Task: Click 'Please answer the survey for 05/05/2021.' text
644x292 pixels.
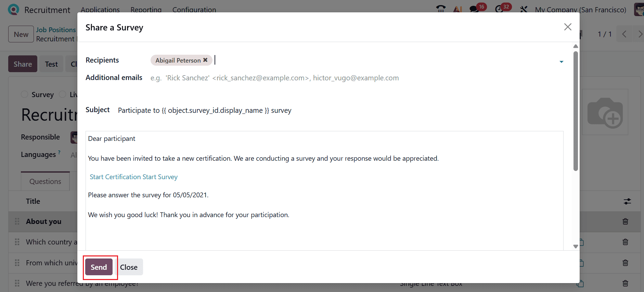Action: [148, 195]
